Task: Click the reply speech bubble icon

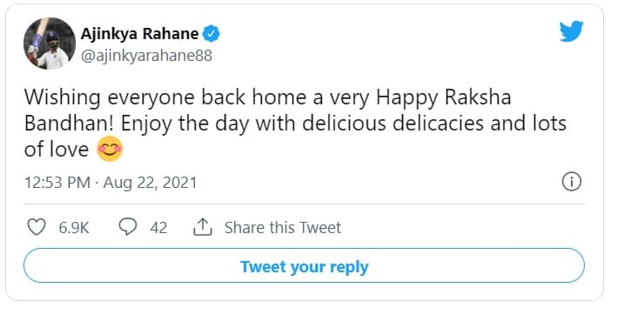Action: 128,227
